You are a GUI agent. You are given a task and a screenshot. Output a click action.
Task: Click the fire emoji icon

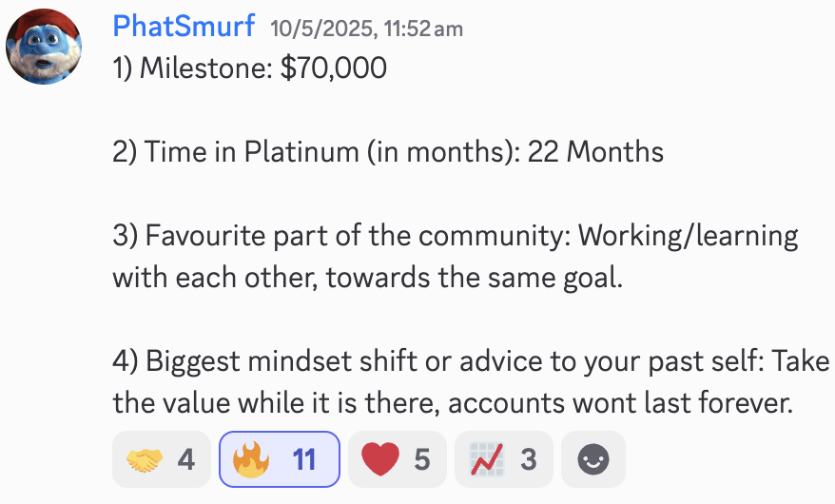pos(251,459)
